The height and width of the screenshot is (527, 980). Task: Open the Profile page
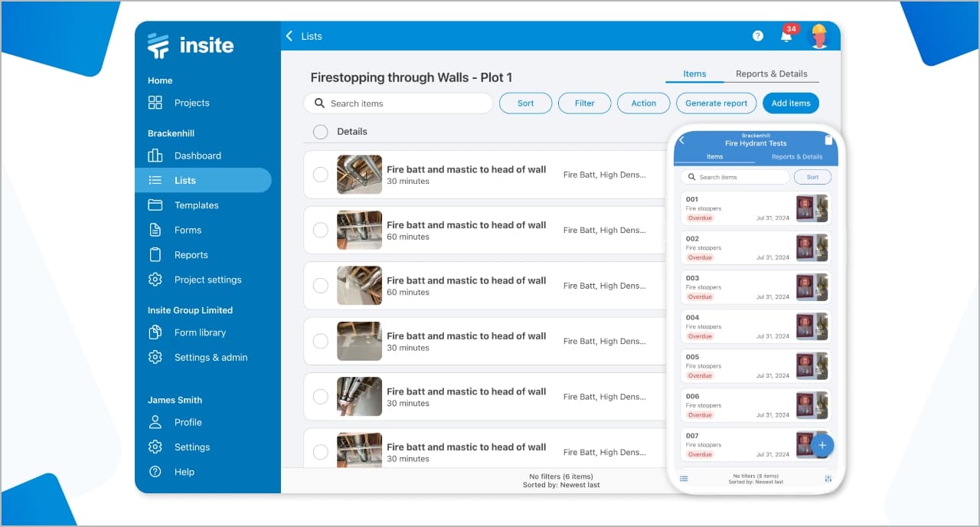(x=175, y=422)
